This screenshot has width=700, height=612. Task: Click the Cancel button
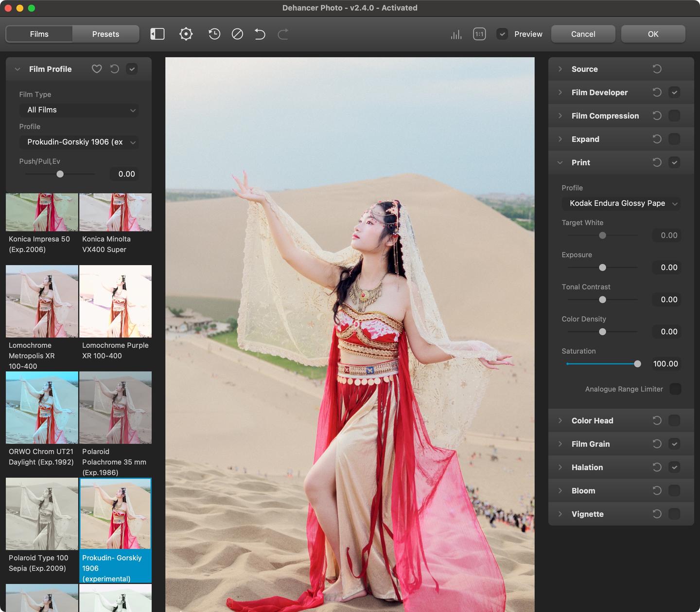(583, 34)
